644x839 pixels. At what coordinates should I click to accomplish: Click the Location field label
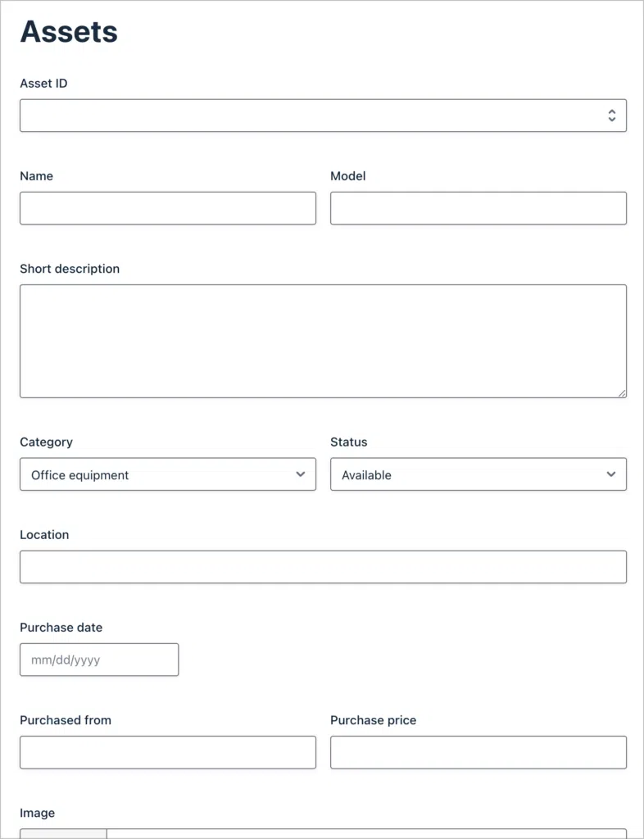click(44, 535)
